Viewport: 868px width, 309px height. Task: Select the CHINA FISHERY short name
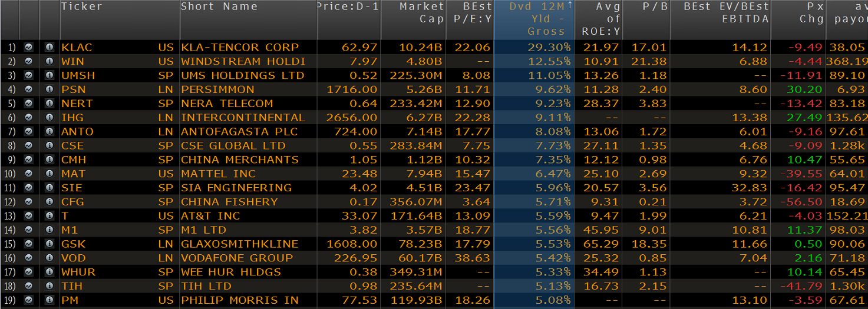point(230,202)
